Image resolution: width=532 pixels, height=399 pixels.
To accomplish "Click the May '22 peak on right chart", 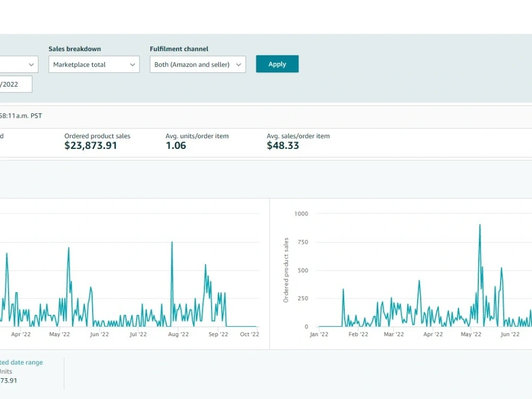I will [480, 225].
